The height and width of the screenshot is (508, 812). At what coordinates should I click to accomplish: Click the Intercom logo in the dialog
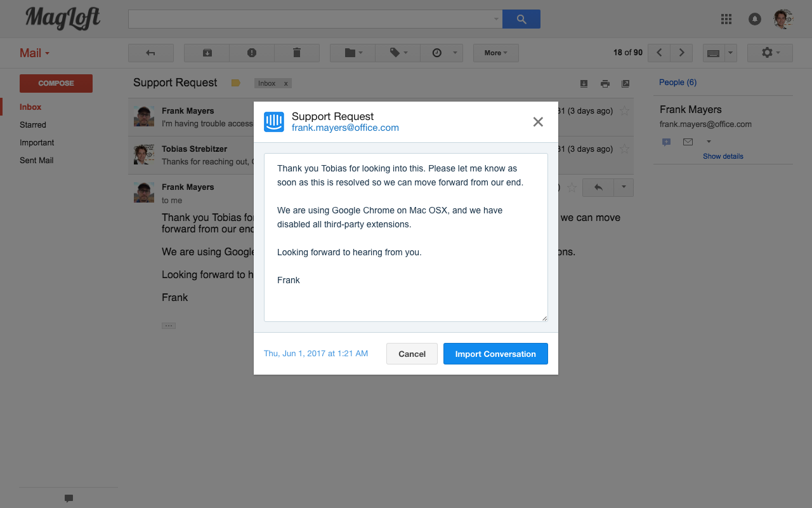click(x=274, y=122)
